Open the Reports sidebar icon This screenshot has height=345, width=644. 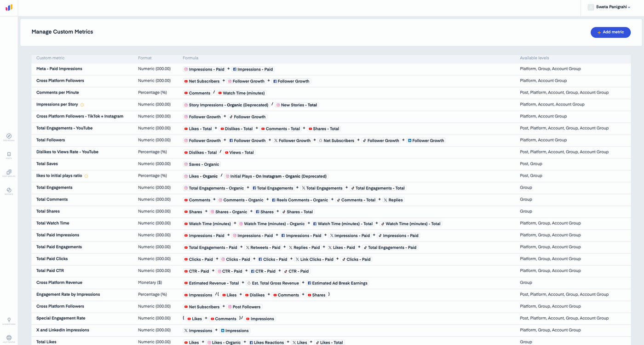pos(9,191)
